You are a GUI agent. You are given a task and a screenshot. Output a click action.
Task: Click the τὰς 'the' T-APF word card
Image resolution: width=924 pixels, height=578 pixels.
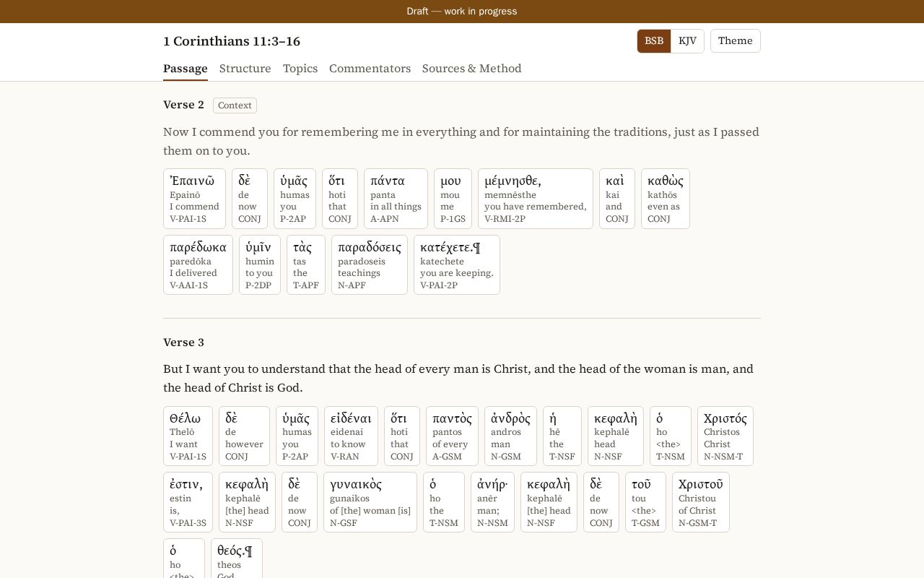(306, 265)
